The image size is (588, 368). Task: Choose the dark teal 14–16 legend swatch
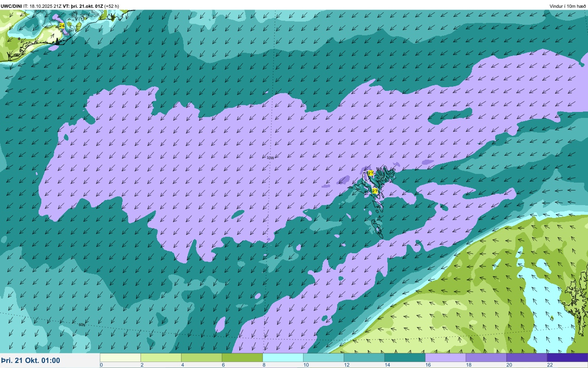[x=405, y=357]
